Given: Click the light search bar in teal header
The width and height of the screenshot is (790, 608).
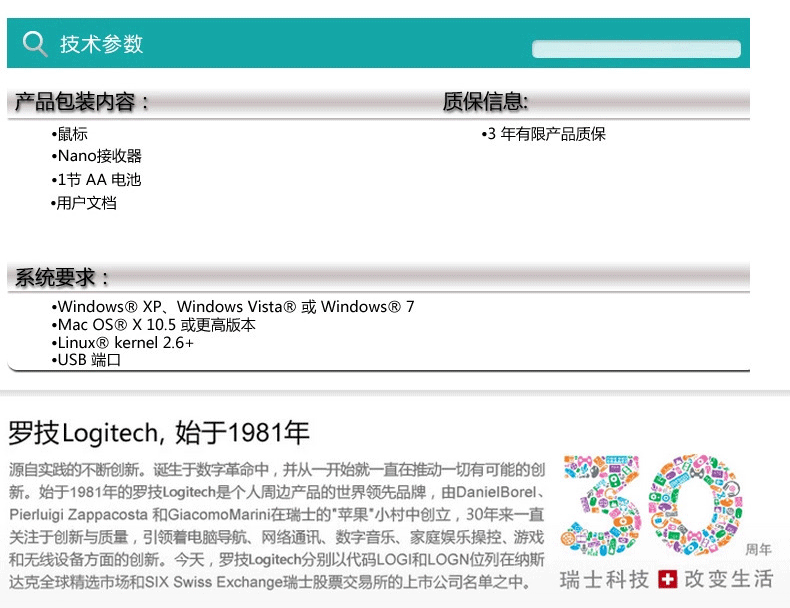Looking at the screenshot, I should tap(636, 49).
